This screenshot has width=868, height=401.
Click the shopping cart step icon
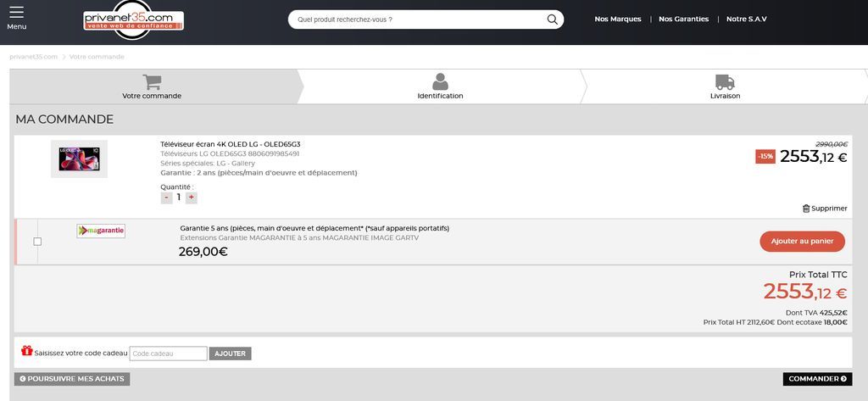click(x=153, y=82)
